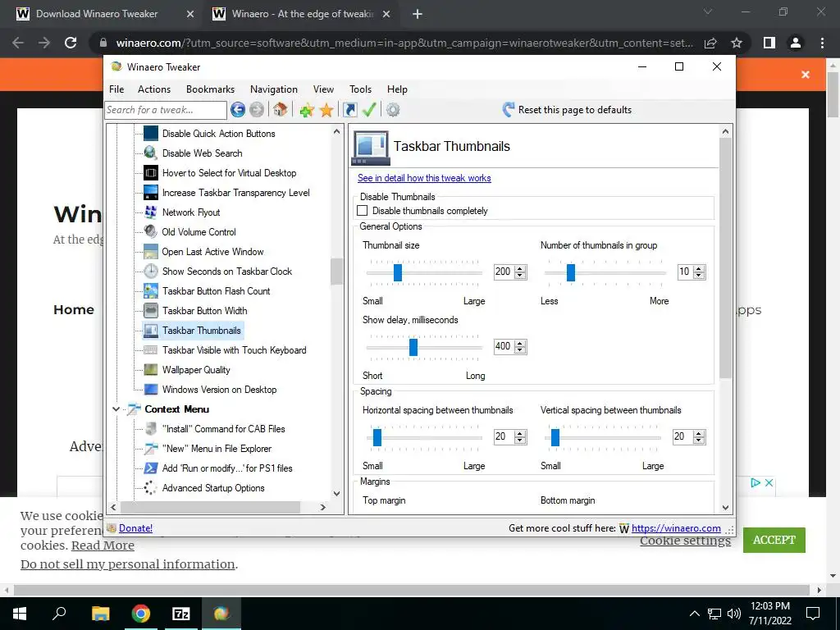Viewport: 840px width, 630px height.
Task: Open Chrome three-dot menu
Action: 822,43
